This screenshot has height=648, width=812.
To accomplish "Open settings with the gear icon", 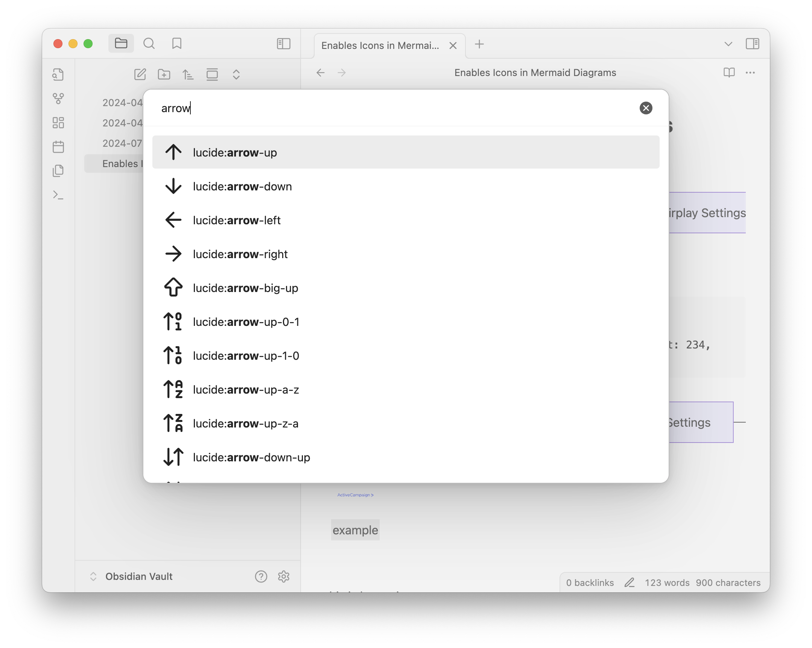I will 283,577.
